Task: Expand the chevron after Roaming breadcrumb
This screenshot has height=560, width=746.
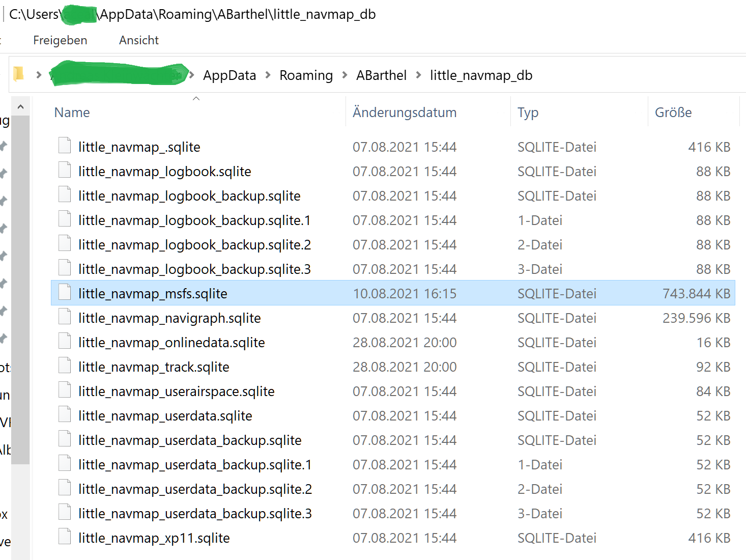Action: tap(345, 75)
